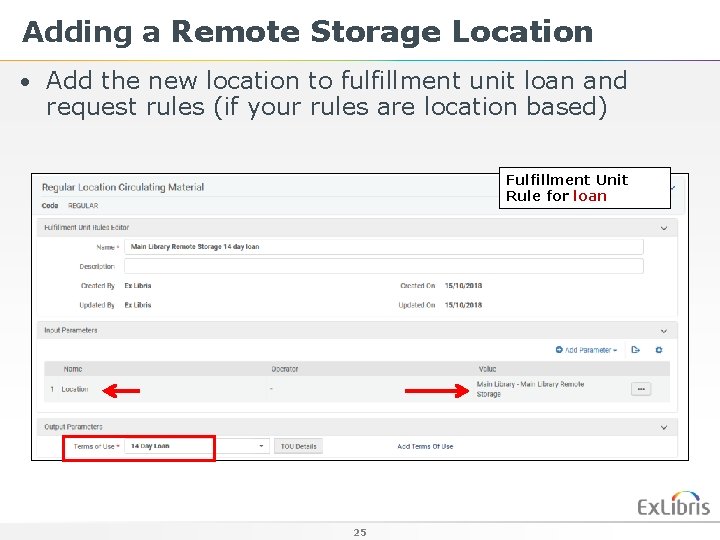Click the rule Name input field
Viewport: 720px width, 540px height.
pyautogui.click(x=384, y=247)
